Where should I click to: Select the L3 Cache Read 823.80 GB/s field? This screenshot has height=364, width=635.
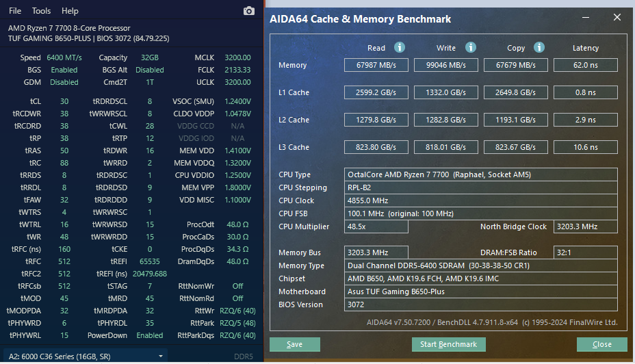point(376,147)
